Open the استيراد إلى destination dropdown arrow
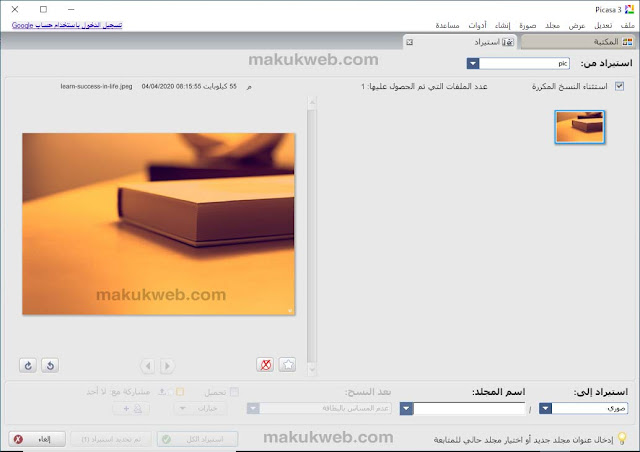 [x=545, y=408]
